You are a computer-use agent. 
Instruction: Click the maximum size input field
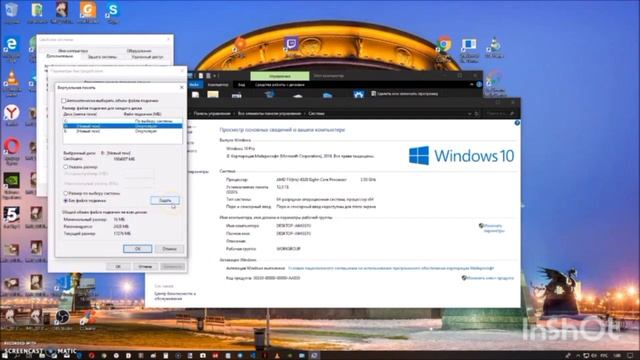pyautogui.click(x=139, y=183)
